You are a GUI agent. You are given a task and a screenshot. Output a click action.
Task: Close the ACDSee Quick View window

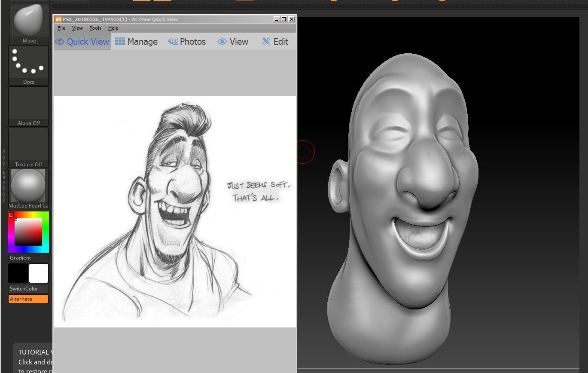coord(292,19)
